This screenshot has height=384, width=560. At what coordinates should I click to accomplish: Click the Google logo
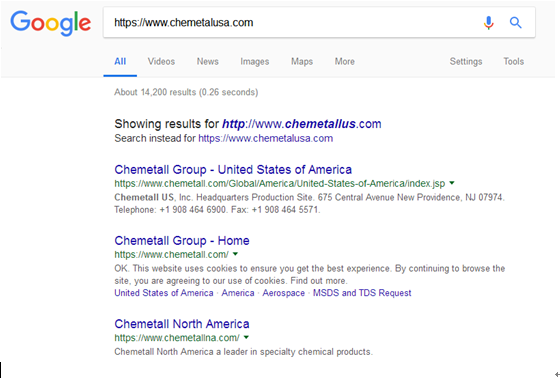[x=50, y=23]
